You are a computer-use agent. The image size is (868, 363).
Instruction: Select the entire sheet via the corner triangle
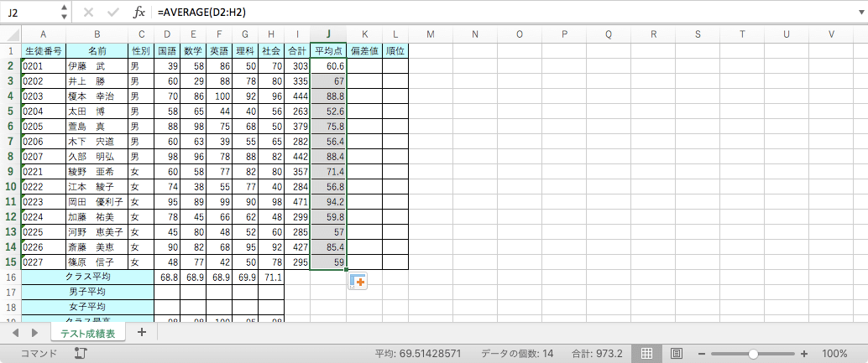(x=11, y=34)
